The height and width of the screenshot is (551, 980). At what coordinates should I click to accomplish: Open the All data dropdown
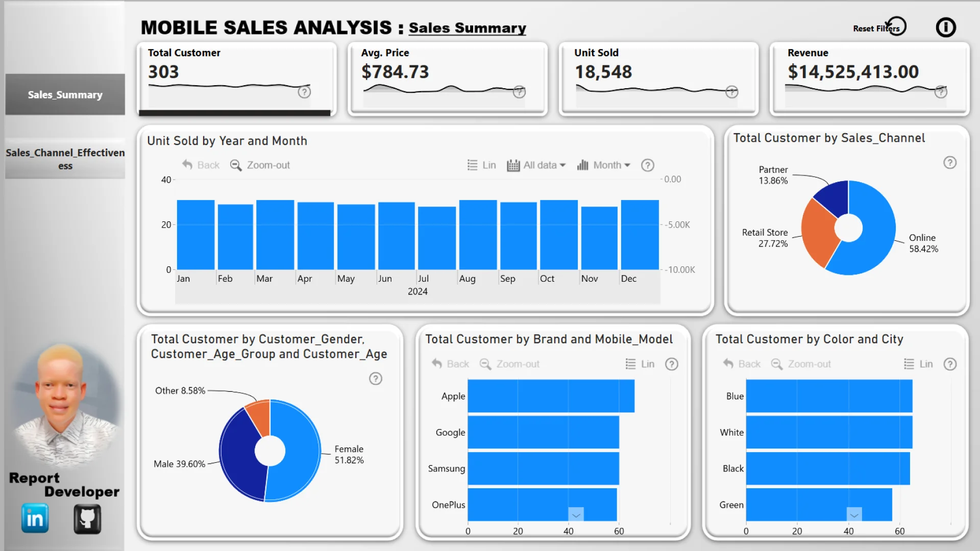coord(536,165)
